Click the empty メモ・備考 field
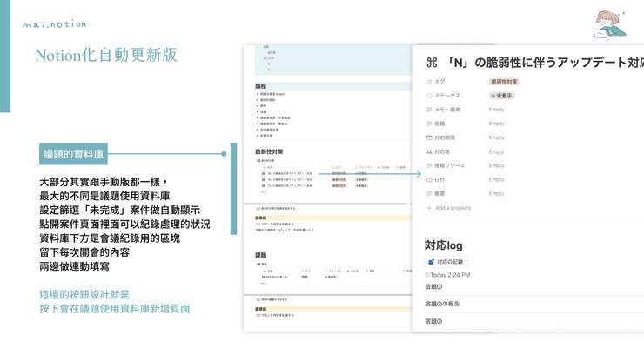644x362 pixels. [x=496, y=110]
